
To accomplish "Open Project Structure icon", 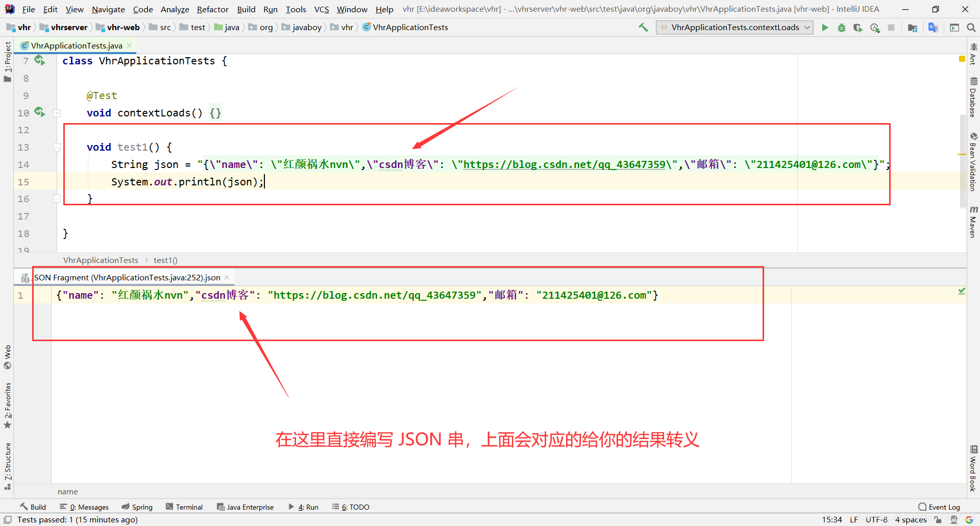I will tap(913, 28).
